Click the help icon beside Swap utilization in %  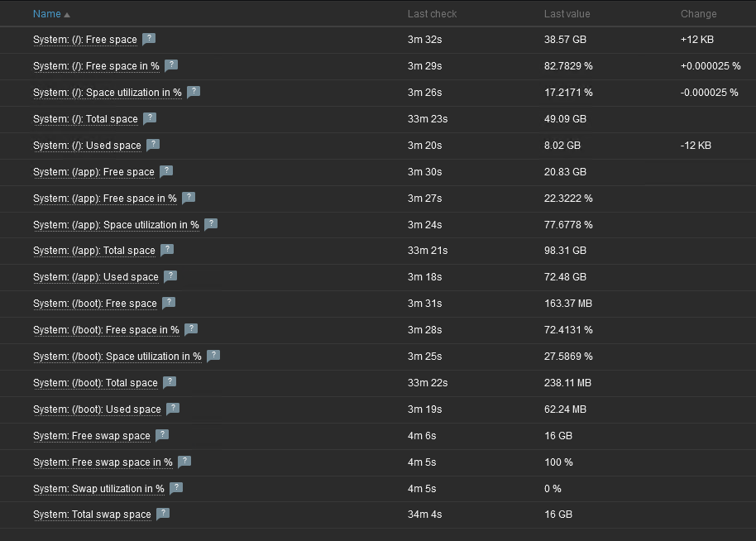(176, 488)
